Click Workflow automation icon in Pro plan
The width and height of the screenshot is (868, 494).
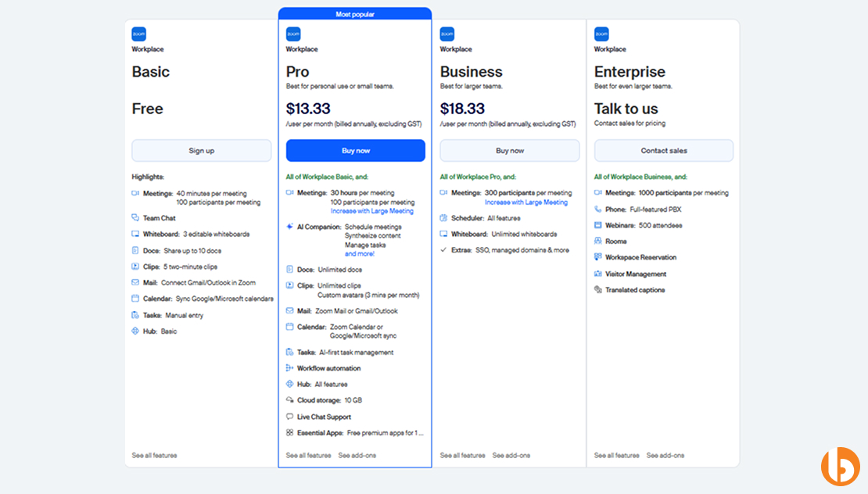point(289,368)
